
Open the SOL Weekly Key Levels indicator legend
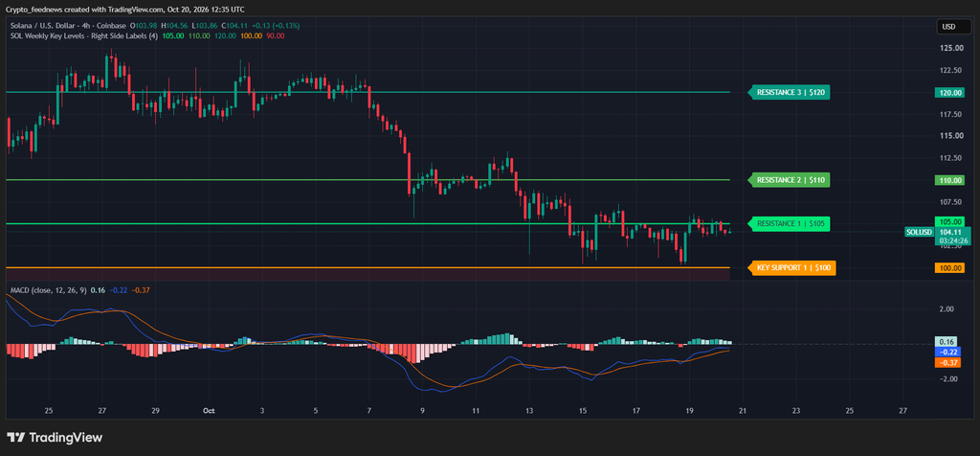(84, 35)
